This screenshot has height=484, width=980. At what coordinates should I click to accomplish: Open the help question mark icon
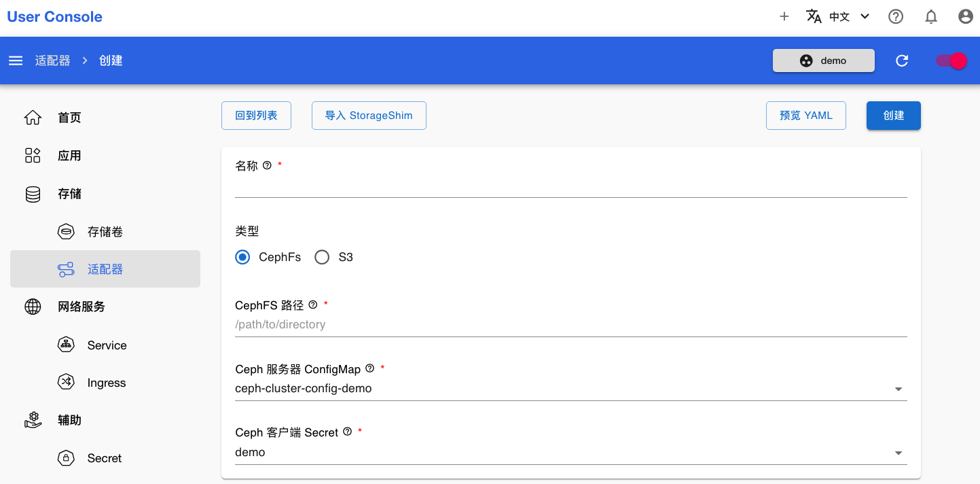click(896, 17)
